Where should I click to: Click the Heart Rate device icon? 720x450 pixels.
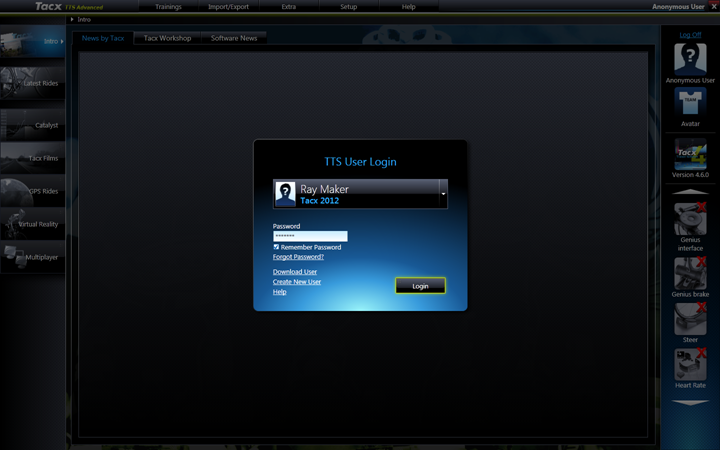(690, 365)
